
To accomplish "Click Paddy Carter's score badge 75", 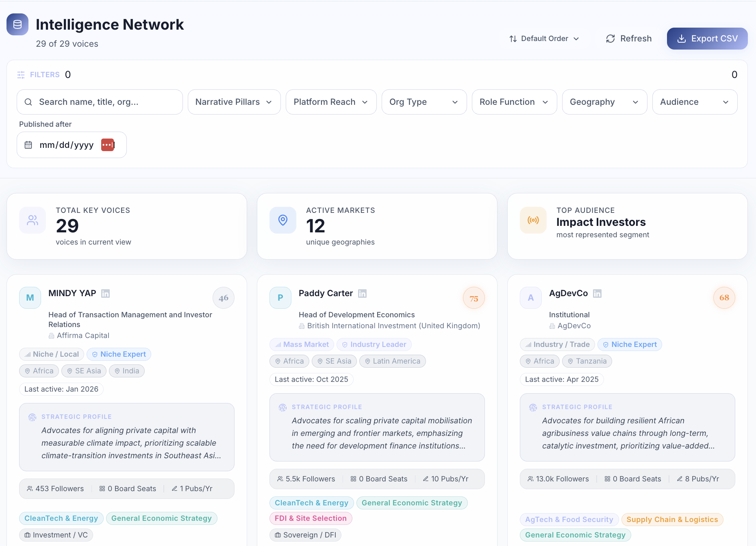I will click(x=474, y=298).
